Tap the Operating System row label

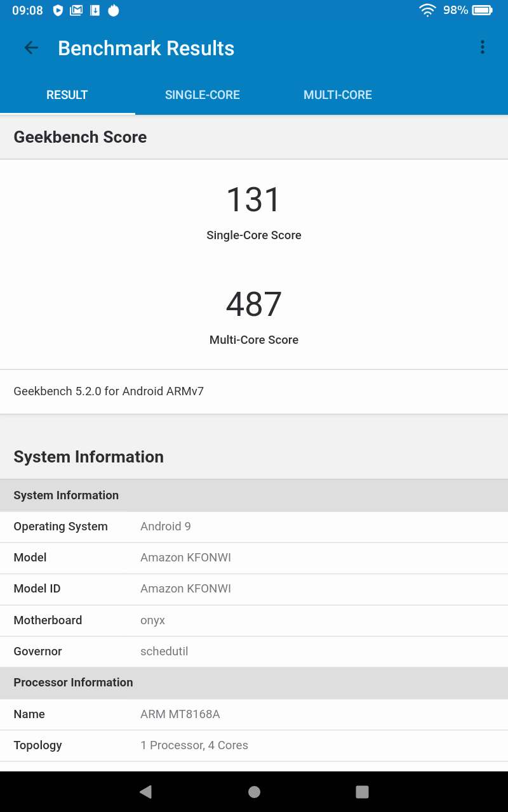point(61,527)
